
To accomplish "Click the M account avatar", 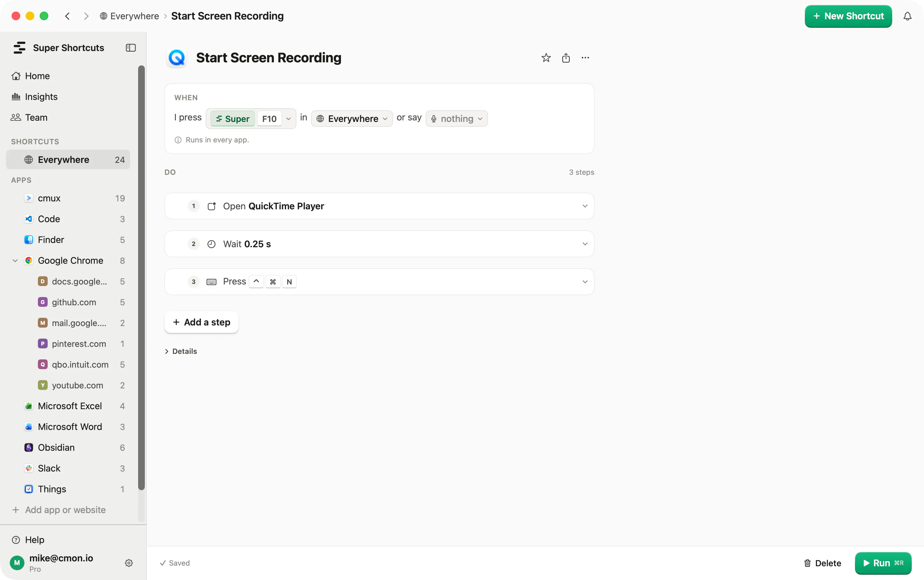I will [17, 563].
